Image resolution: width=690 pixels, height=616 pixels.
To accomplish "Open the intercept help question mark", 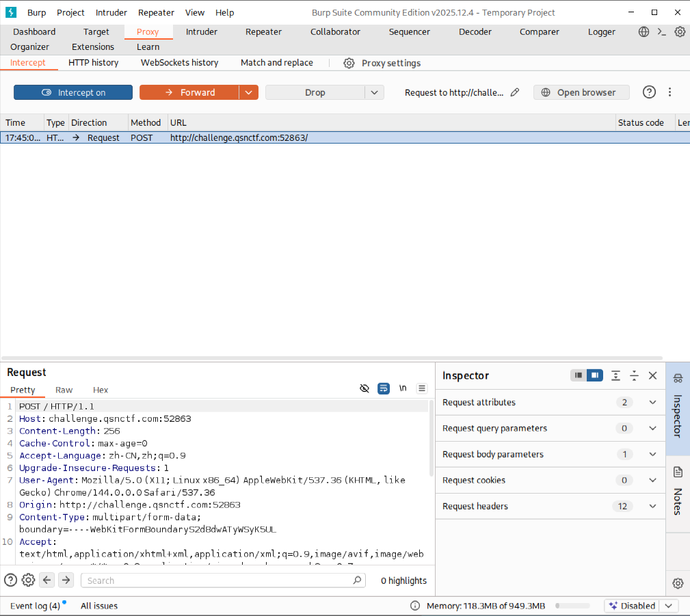I will [x=649, y=92].
